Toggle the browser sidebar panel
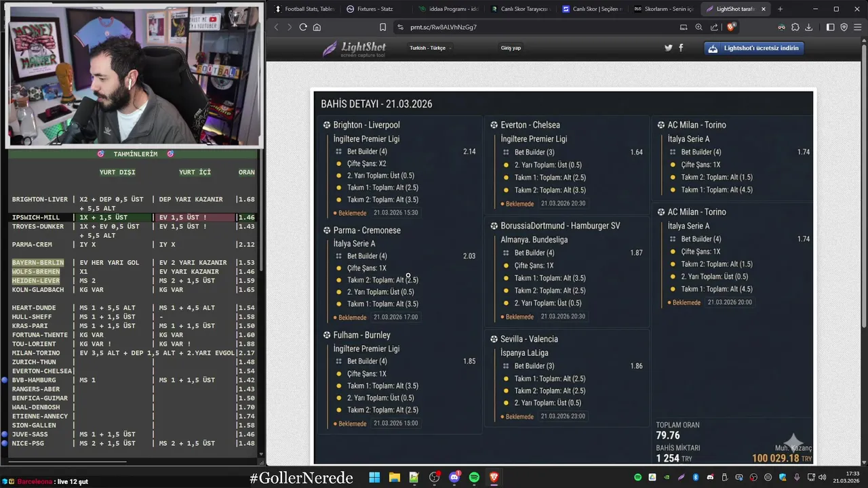Viewport: 868px width, 488px height. pyautogui.click(x=830, y=27)
